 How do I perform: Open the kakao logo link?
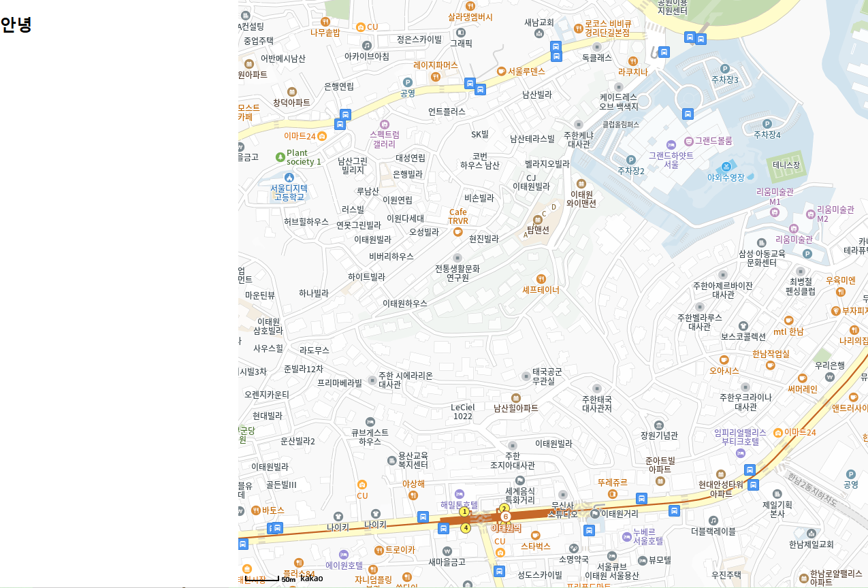click(312, 578)
